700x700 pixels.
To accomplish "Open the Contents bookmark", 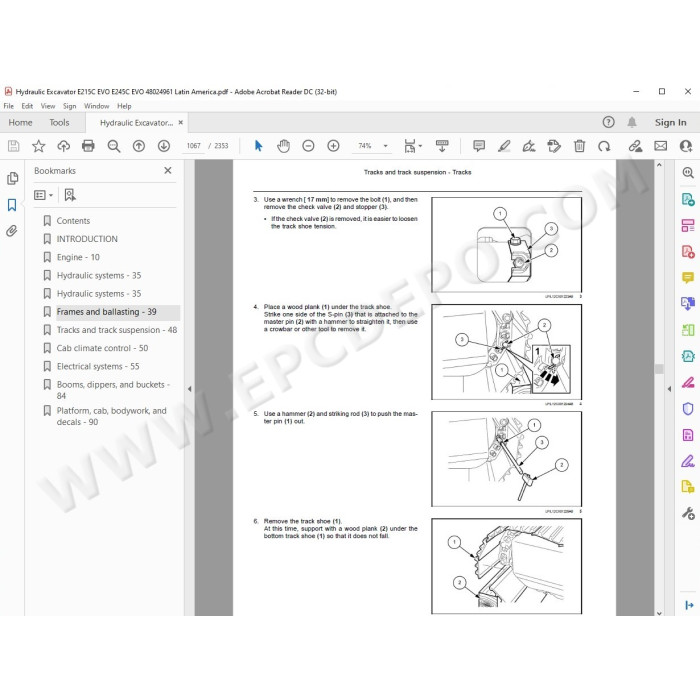I will pyautogui.click(x=73, y=221).
